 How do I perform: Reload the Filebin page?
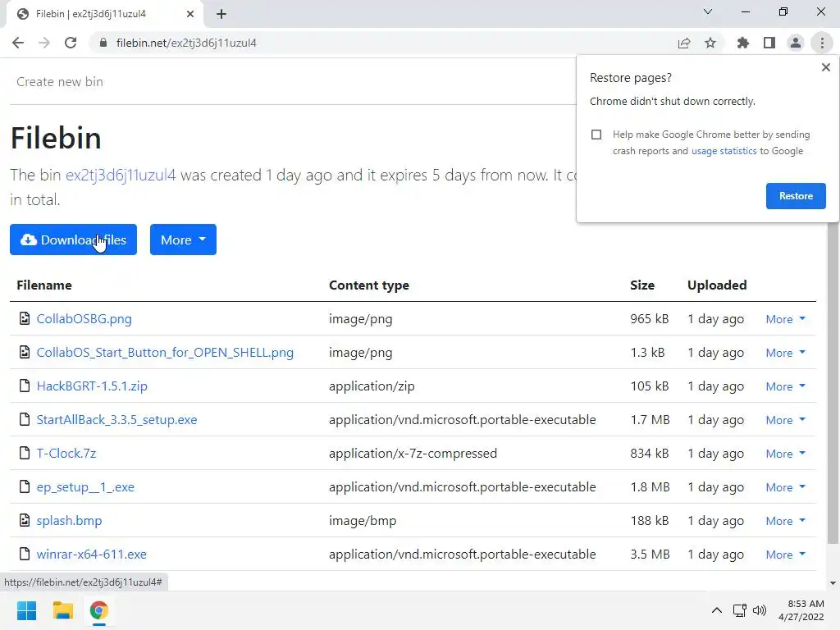click(x=71, y=43)
